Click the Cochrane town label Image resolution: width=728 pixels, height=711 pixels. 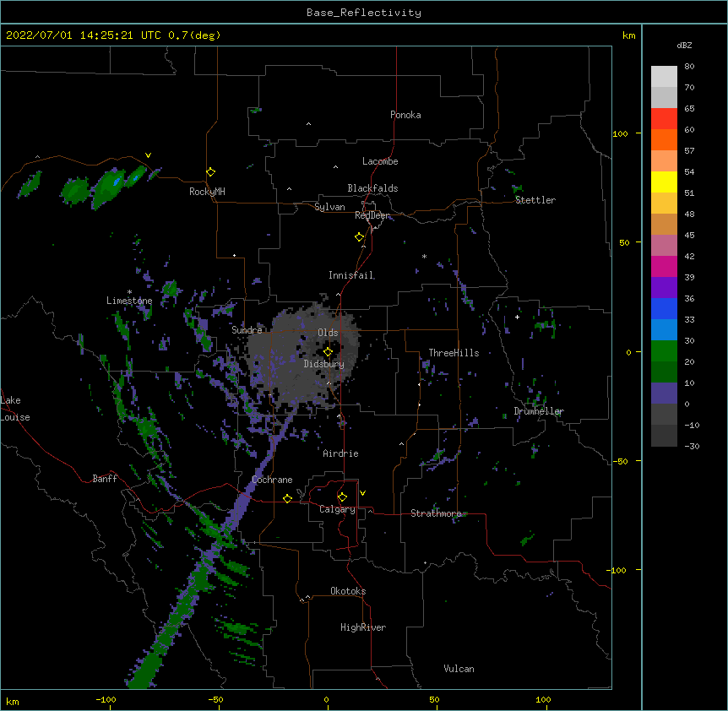click(x=272, y=480)
